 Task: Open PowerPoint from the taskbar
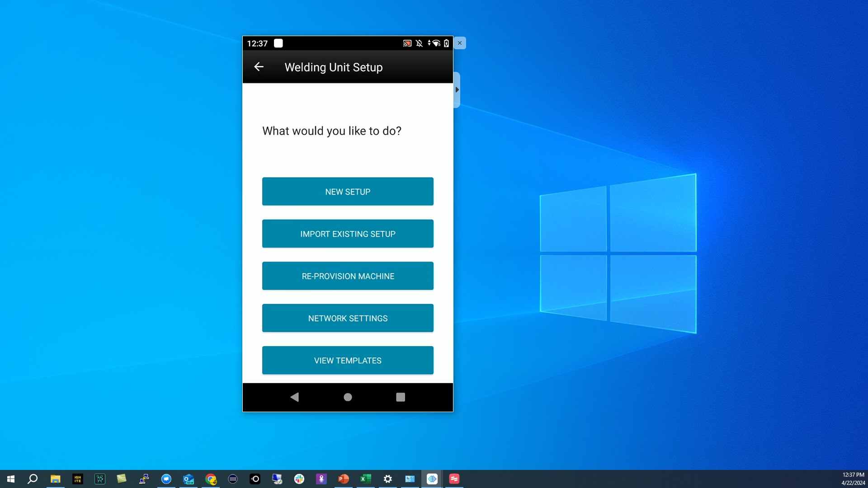coord(344,479)
